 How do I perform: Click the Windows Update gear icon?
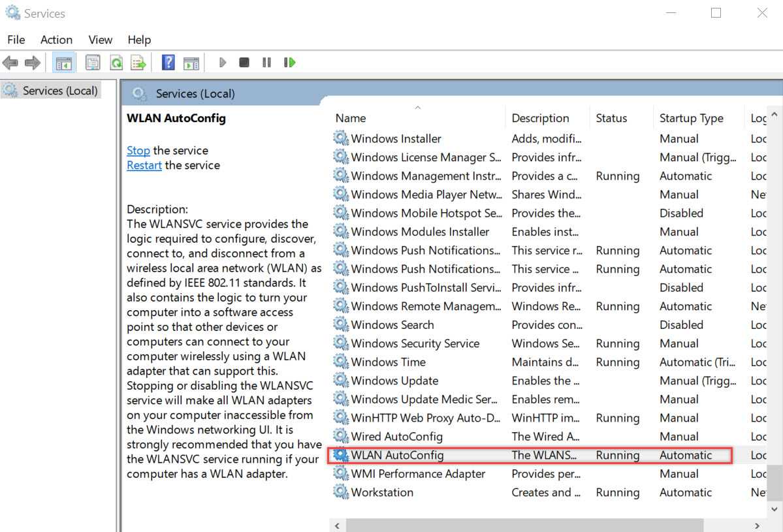341,380
